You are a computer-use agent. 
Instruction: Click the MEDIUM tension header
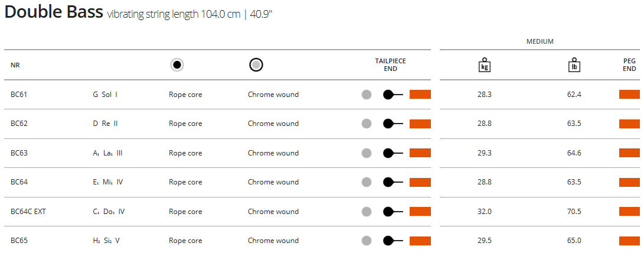[x=540, y=41]
